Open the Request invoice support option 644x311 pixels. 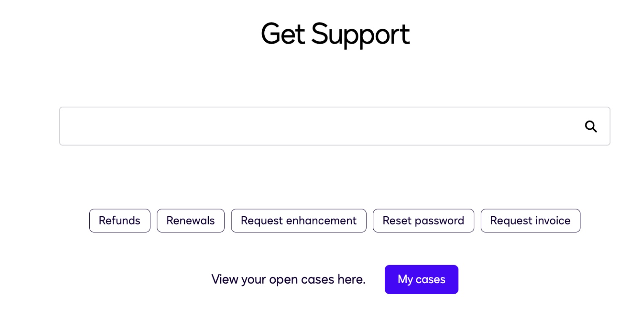click(530, 221)
